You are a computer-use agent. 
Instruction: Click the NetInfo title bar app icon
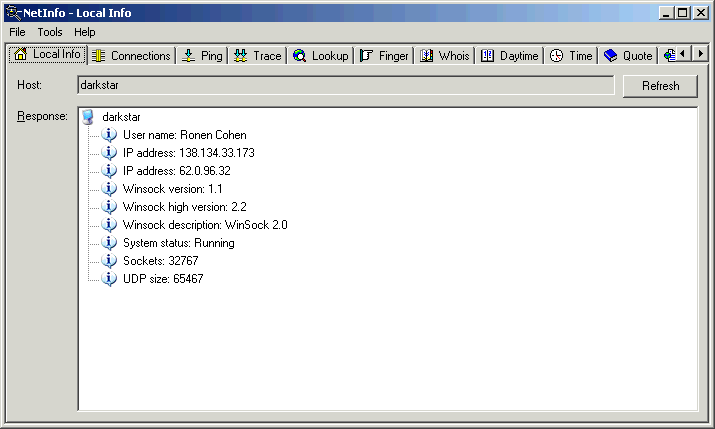pos(13,13)
